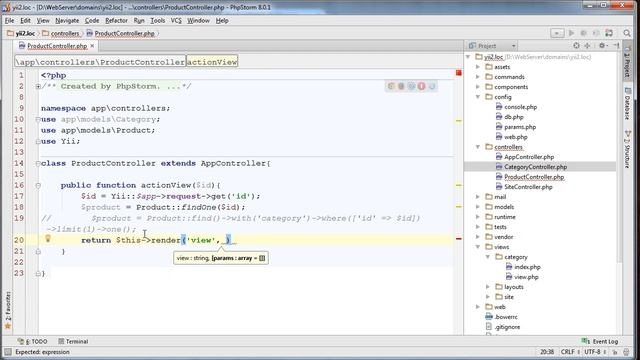Collapse the yii2.loc project root
This screenshot has height=360, width=640.
(x=469, y=57)
